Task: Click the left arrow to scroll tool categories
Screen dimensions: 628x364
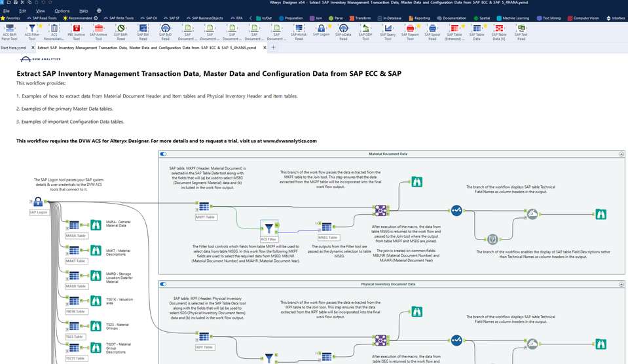Action: [x=250, y=18]
